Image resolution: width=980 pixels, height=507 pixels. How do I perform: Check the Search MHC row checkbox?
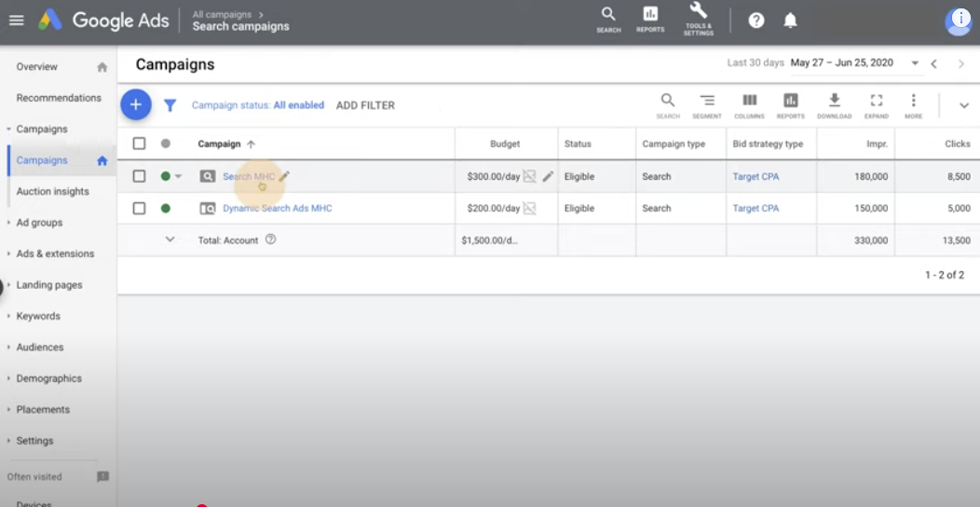(x=139, y=176)
